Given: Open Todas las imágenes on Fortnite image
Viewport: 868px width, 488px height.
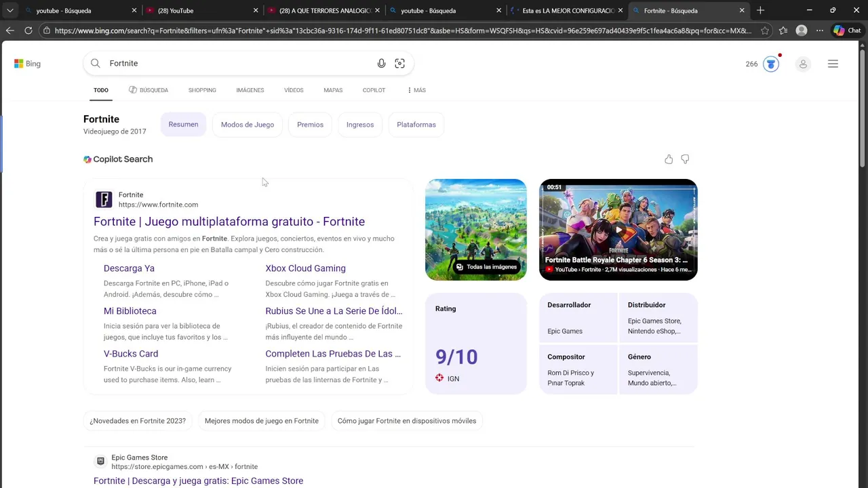Looking at the screenshot, I should coord(486,267).
